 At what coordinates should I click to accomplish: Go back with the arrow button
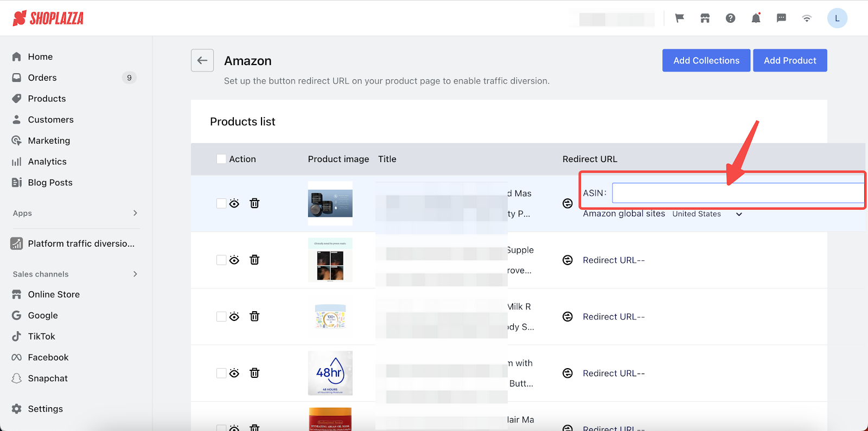tap(202, 60)
